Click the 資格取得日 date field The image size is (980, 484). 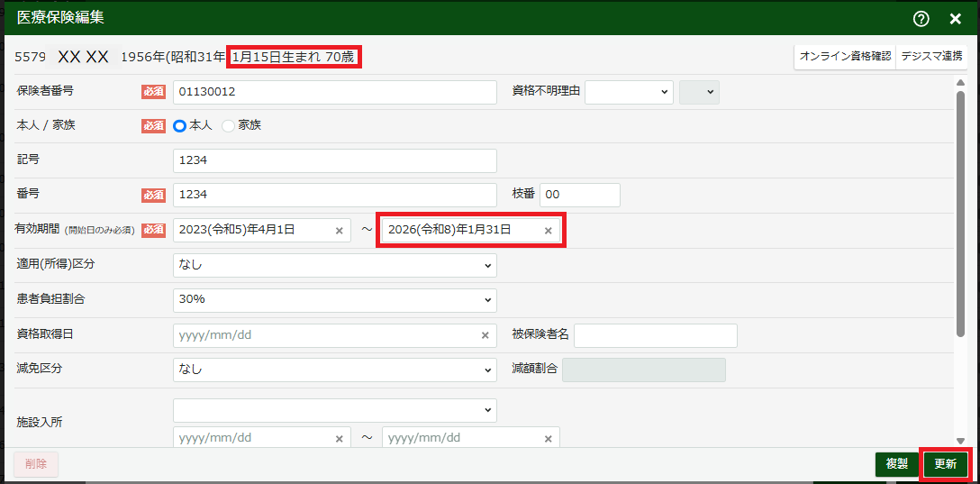335,335
